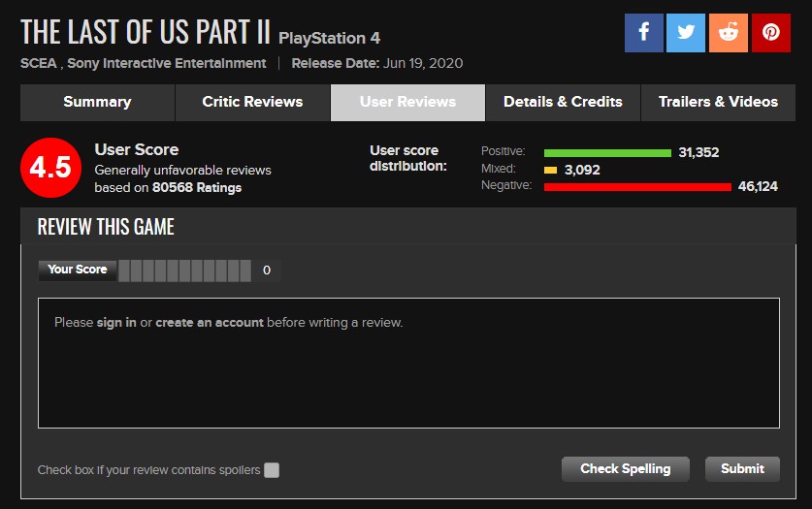The width and height of the screenshot is (812, 509).
Task: Follow the create an account link
Action: pyautogui.click(x=210, y=323)
